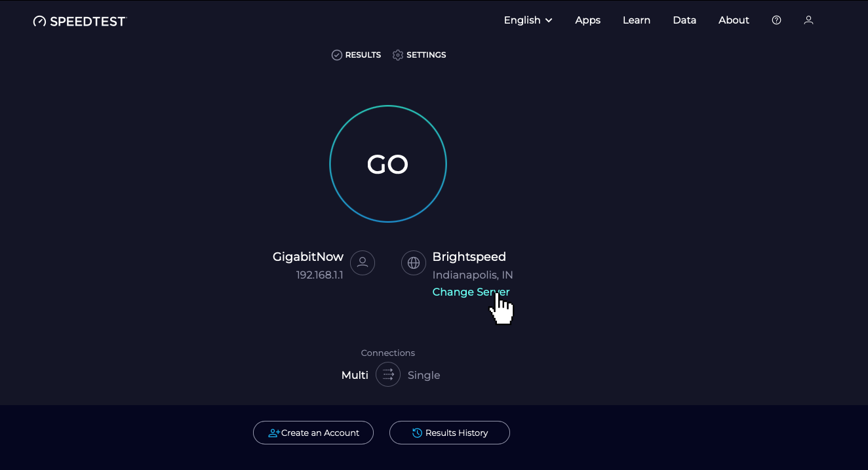
Task: Open the Apps menu item
Action: tap(588, 20)
